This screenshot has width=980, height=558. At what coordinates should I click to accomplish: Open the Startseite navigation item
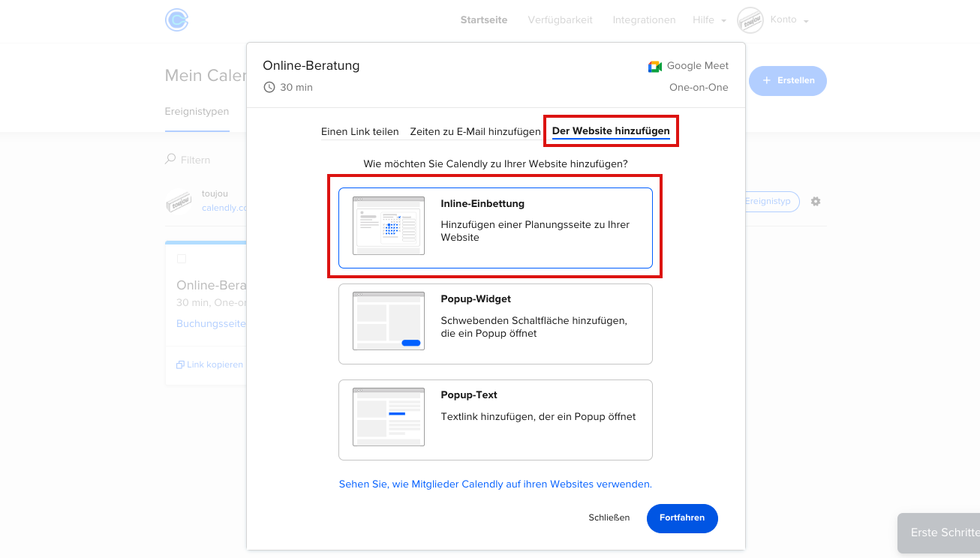click(484, 20)
